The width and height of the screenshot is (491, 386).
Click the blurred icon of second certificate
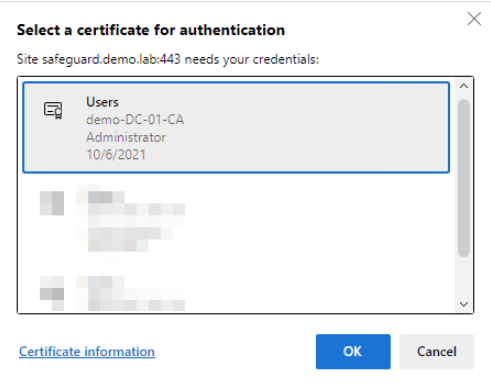coord(52,203)
